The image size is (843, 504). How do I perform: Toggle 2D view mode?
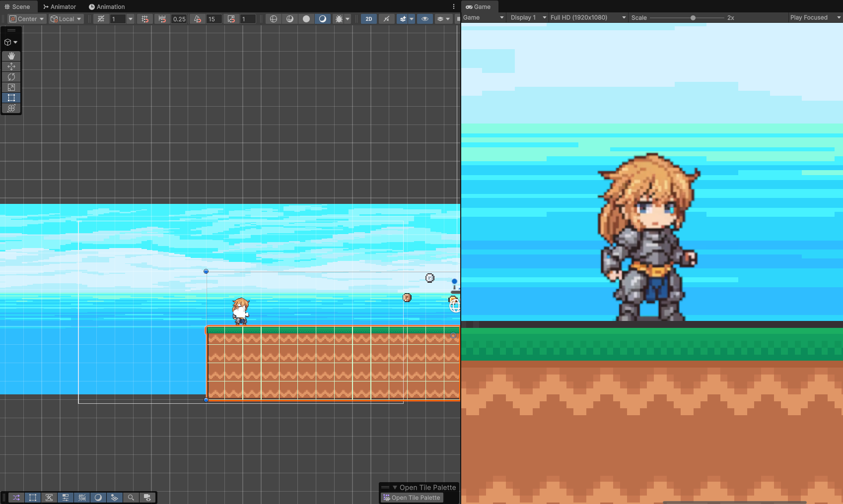point(368,18)
